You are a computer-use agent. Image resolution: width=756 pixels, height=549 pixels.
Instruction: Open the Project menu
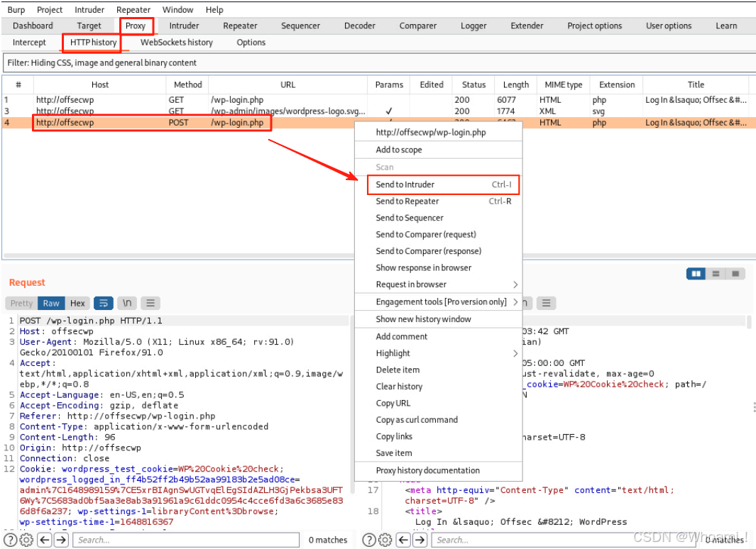click(x=50, y=10)
